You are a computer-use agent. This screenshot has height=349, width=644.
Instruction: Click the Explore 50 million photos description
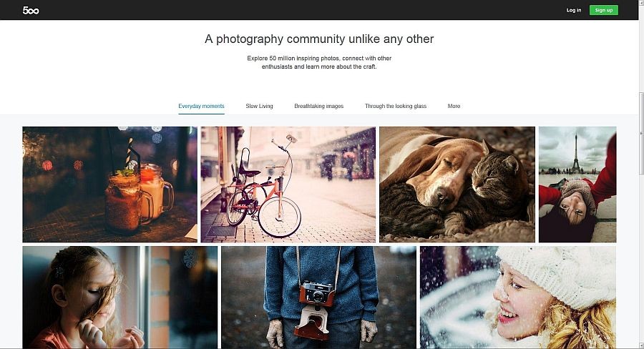click(x=319, y=62)
